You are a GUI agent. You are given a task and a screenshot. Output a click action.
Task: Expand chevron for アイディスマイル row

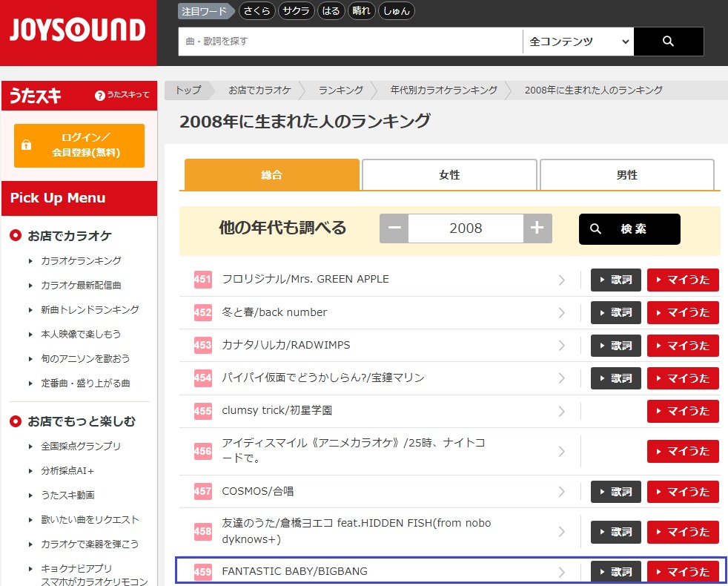[x=561, y=451]
